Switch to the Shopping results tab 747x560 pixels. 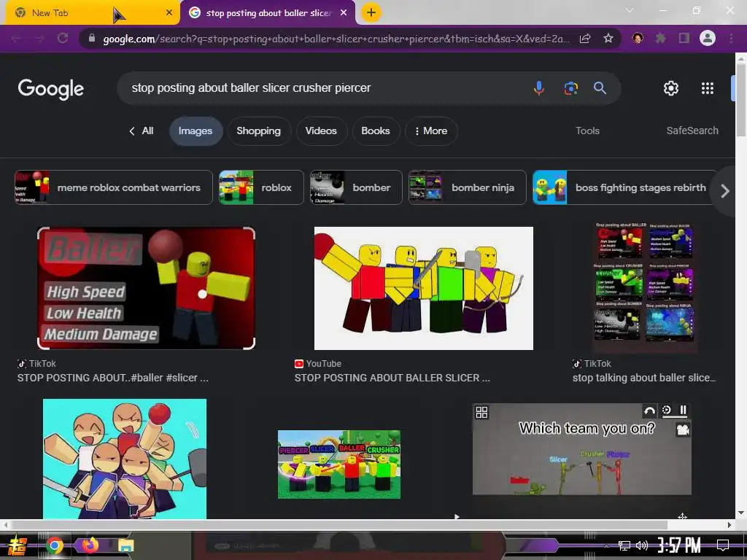259,131
